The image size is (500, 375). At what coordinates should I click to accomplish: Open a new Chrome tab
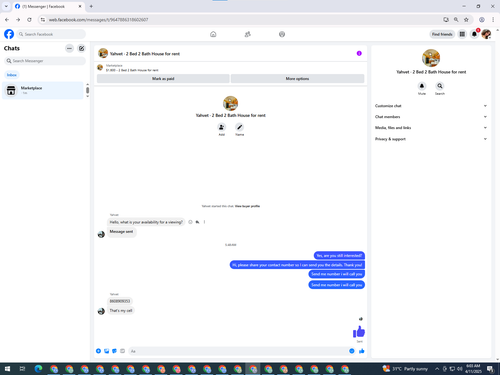(91, 6)
